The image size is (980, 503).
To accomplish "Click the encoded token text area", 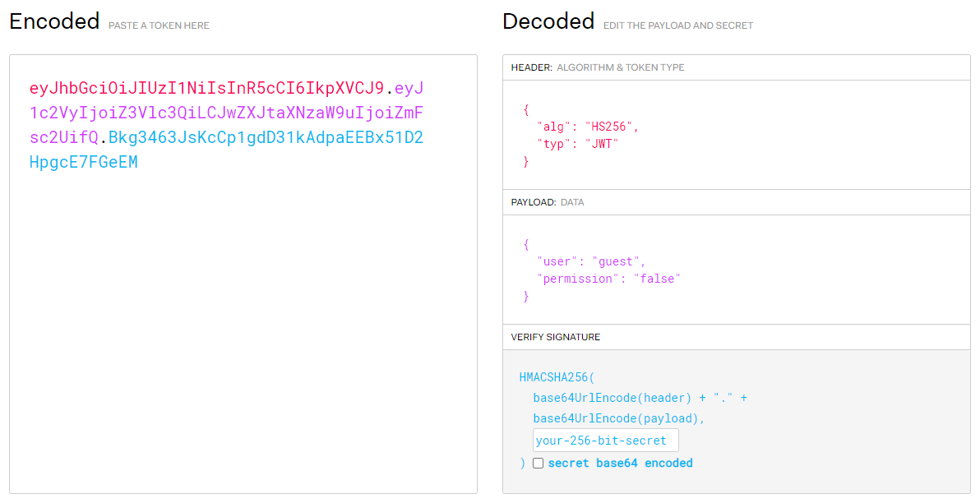I will tap(243, 275).
